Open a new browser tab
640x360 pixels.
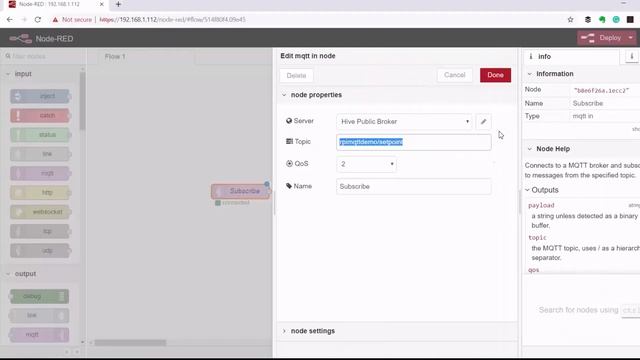pyautogui.click(x=118, y=4)
